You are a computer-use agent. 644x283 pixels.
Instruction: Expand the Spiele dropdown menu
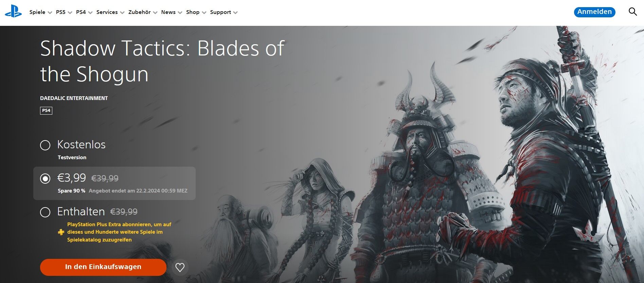[x=40, y=12]
